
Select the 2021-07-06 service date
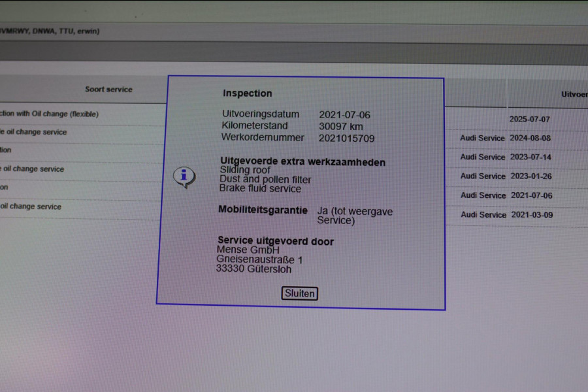(x=531, y=195)
